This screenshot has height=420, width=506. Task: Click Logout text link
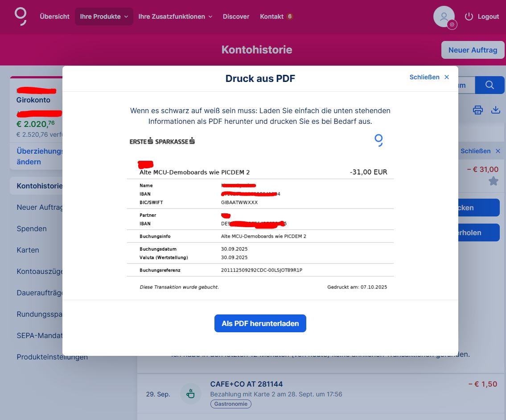click(488, 16)
